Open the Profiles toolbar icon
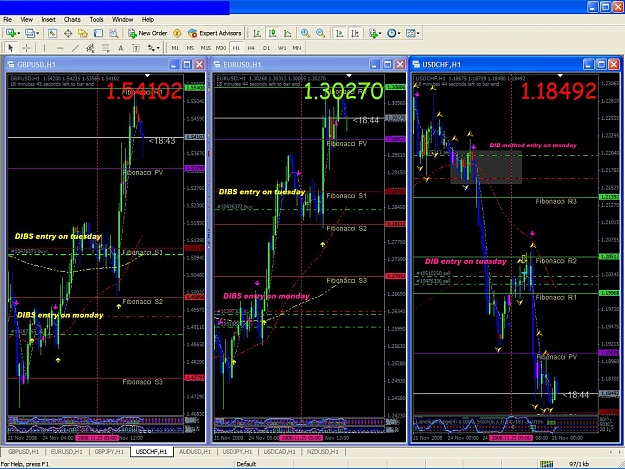Viewport: 625px width, 469px height. (x=29, y=33)
